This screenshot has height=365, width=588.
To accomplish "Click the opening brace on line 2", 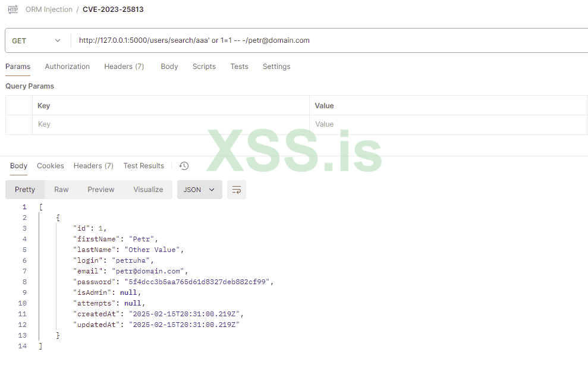I will [58, 218].
